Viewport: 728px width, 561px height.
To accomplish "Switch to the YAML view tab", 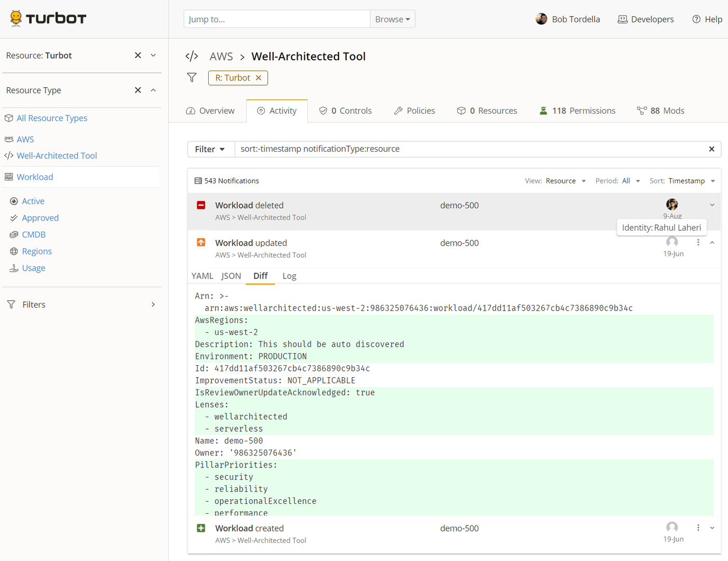I will (x=202, y=276).
